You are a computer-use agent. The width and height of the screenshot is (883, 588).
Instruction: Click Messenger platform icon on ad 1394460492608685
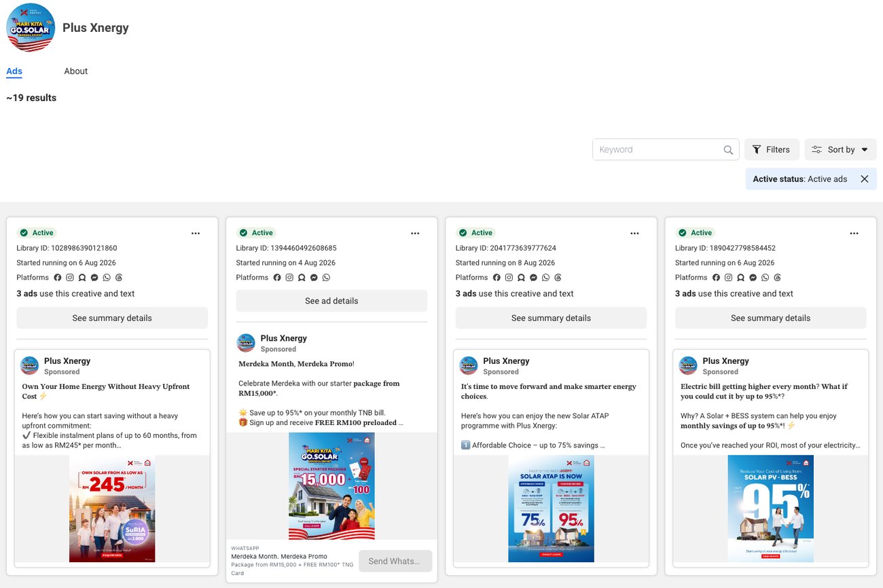pyautogui.click(x=314, y=278)
